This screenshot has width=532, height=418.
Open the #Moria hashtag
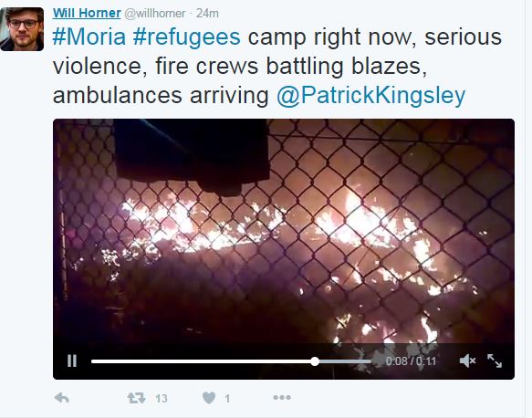coord(89,37)
